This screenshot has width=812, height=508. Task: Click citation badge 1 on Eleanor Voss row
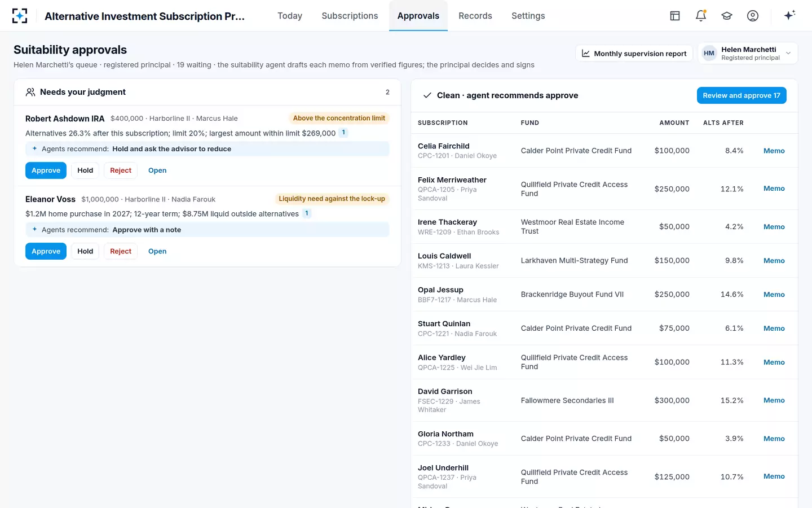click(307, 213)
